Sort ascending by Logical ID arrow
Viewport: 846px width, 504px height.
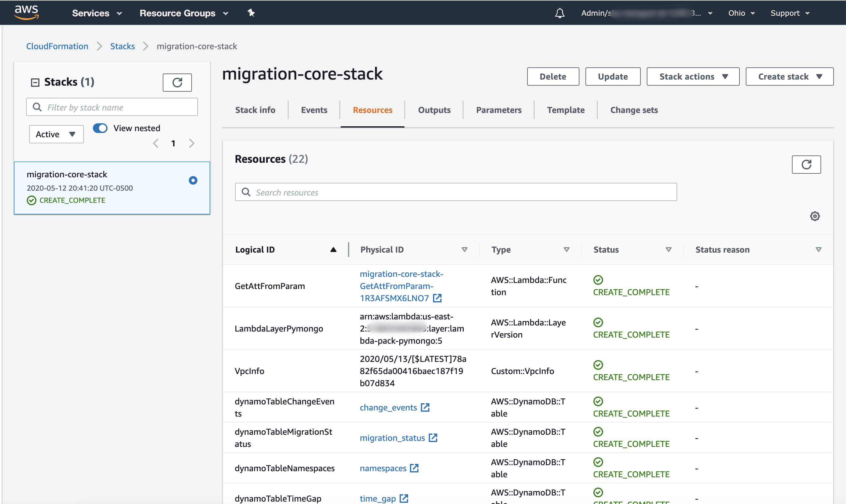click(333, 250)
